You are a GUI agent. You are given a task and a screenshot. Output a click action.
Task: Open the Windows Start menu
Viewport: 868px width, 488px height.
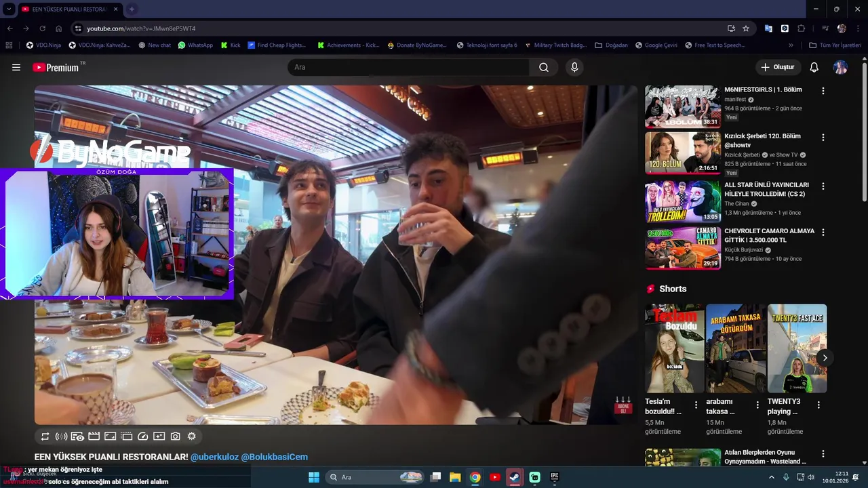[314, 477]
